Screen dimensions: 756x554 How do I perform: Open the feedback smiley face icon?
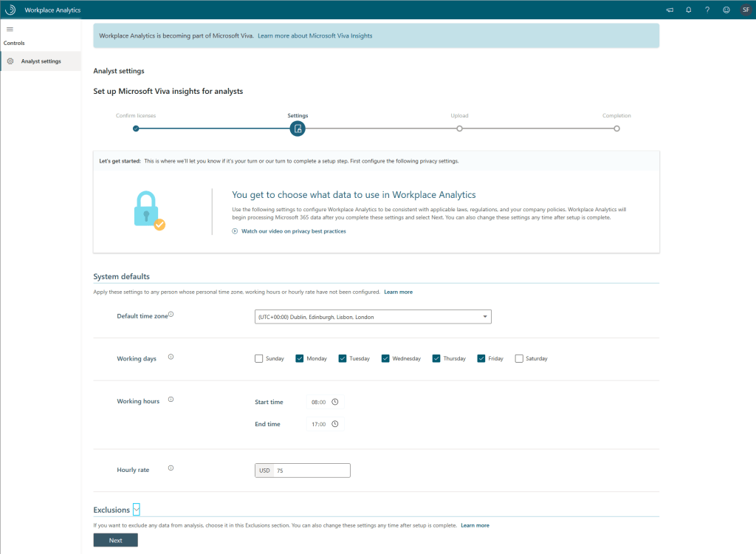[726, 10]
